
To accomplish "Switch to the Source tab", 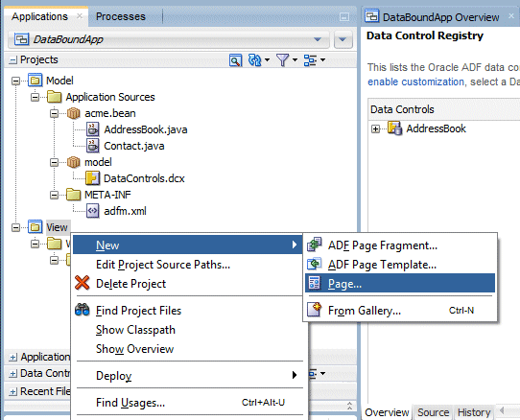I will pyautogui.click(x=433, y=412).
